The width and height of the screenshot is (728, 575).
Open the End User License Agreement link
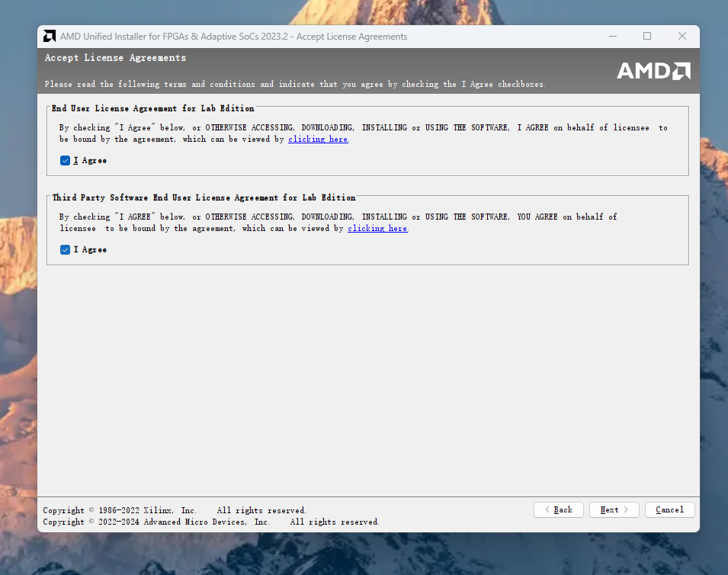[x=318, y=140]
